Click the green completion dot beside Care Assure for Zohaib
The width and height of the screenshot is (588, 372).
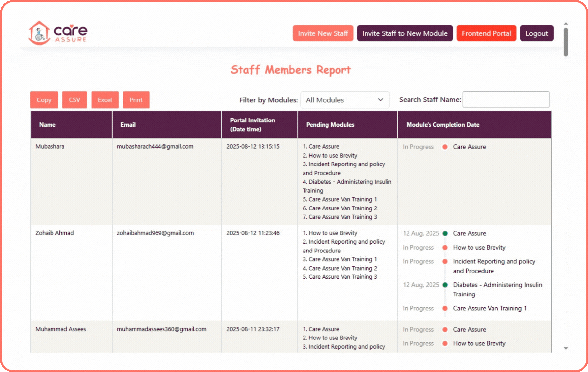(445, 233)
